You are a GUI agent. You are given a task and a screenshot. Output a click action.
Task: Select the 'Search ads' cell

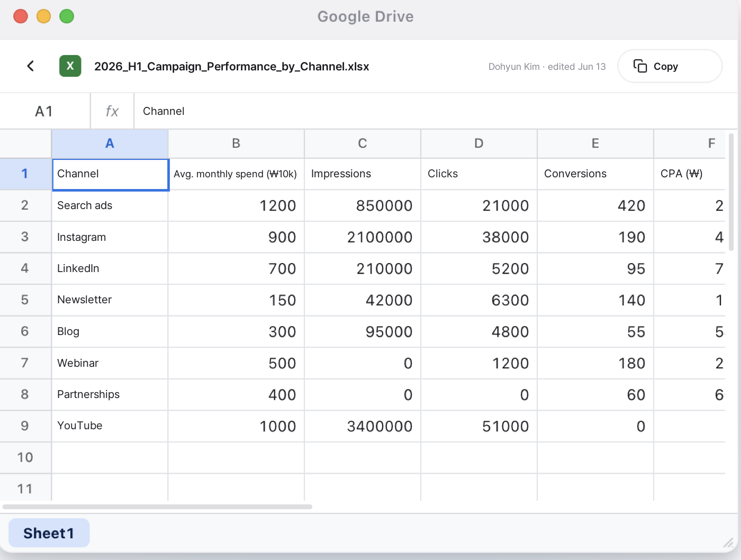pos(110,205)
